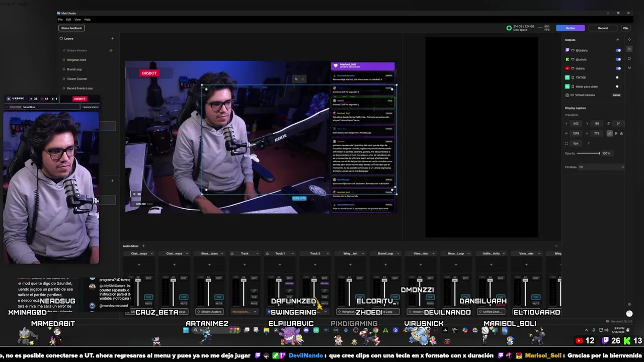644x362 pixels.
Task: Click the flip horizontal transform icon
Action: point(616,133)
